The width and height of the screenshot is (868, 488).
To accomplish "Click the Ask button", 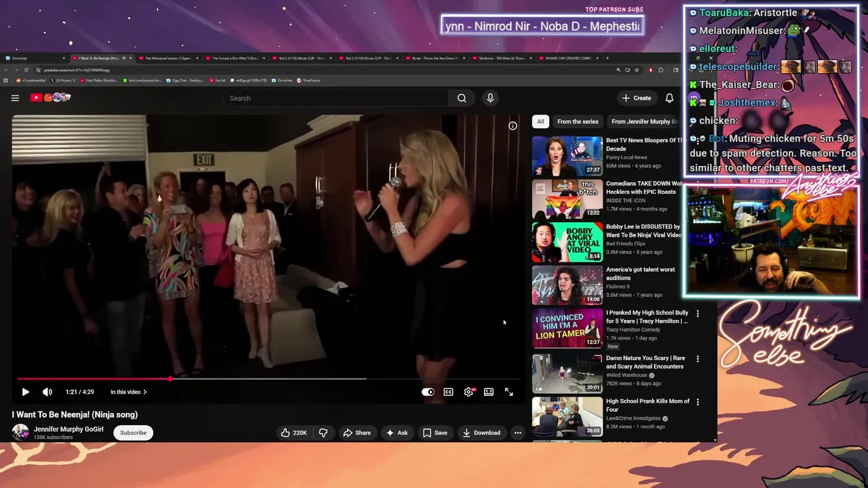I will click(397, 432).
